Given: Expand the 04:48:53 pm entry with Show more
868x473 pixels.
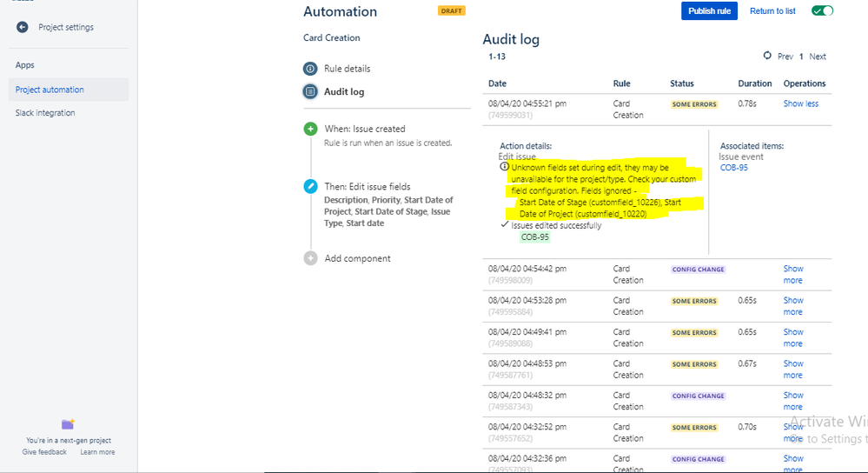Looking at the screenshot, I should [792, 369].
